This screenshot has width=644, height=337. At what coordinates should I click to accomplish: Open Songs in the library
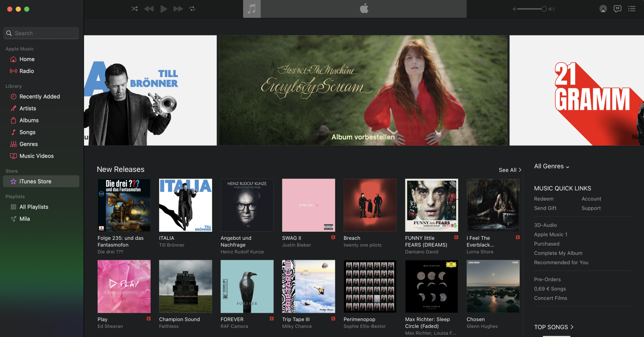pyautogui.click(x=41, y=132)
